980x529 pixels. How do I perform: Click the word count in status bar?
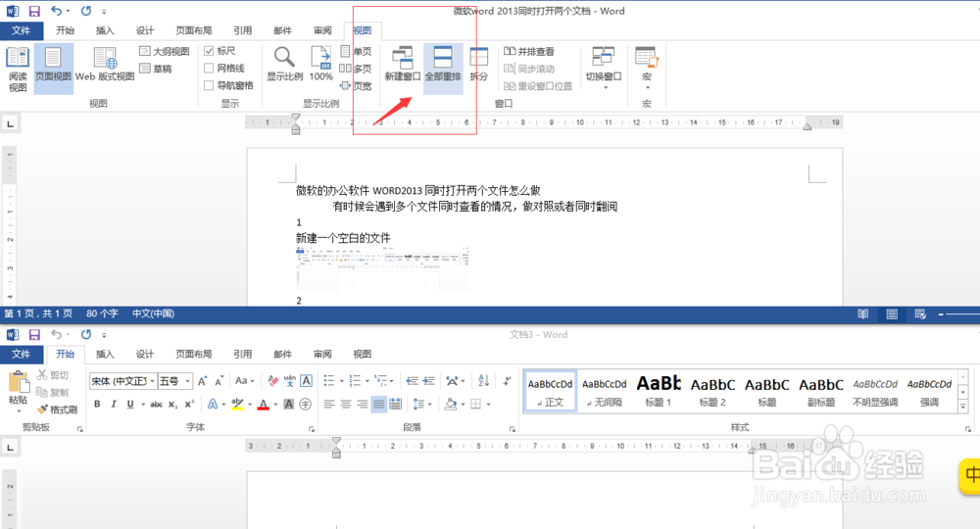[102, 313]
